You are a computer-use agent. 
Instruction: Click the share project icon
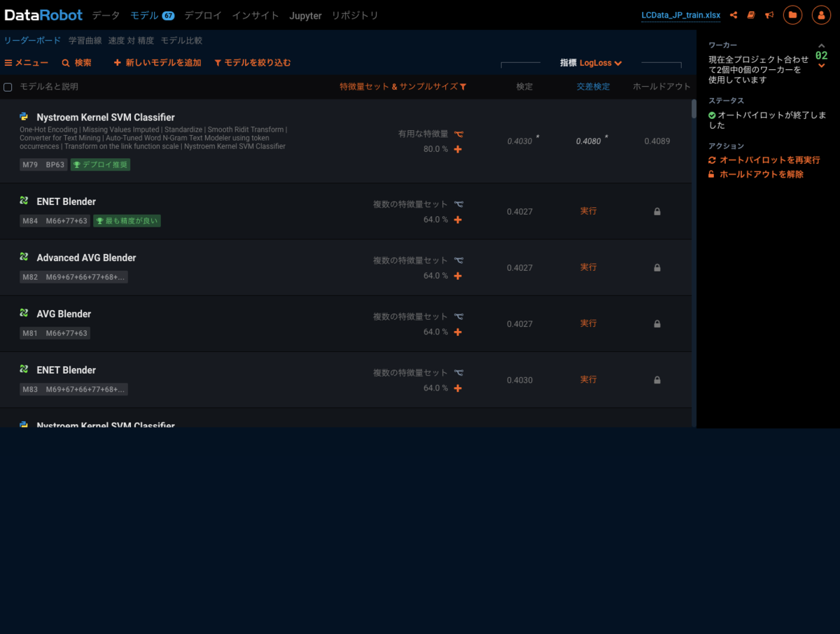click(x=734, y=15)
